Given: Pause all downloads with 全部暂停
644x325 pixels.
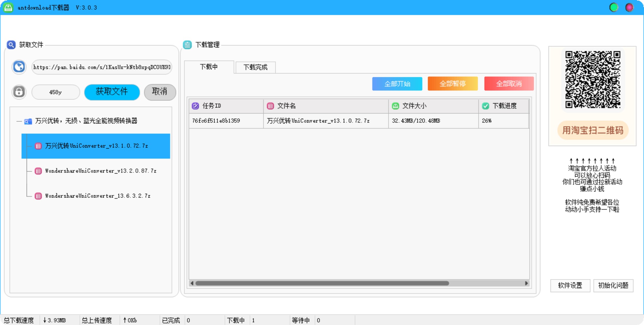Looking at the screenshot, I should click(x=453, y=83).
